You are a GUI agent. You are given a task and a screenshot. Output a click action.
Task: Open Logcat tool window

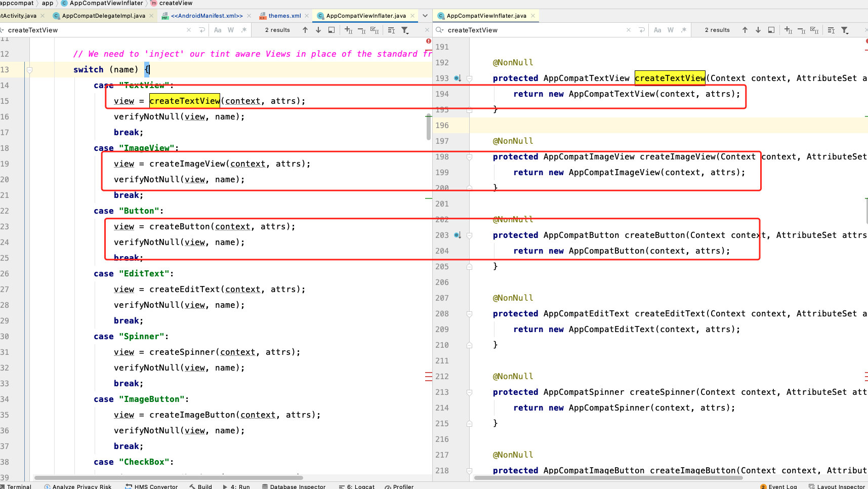click(x=357, y=486)
